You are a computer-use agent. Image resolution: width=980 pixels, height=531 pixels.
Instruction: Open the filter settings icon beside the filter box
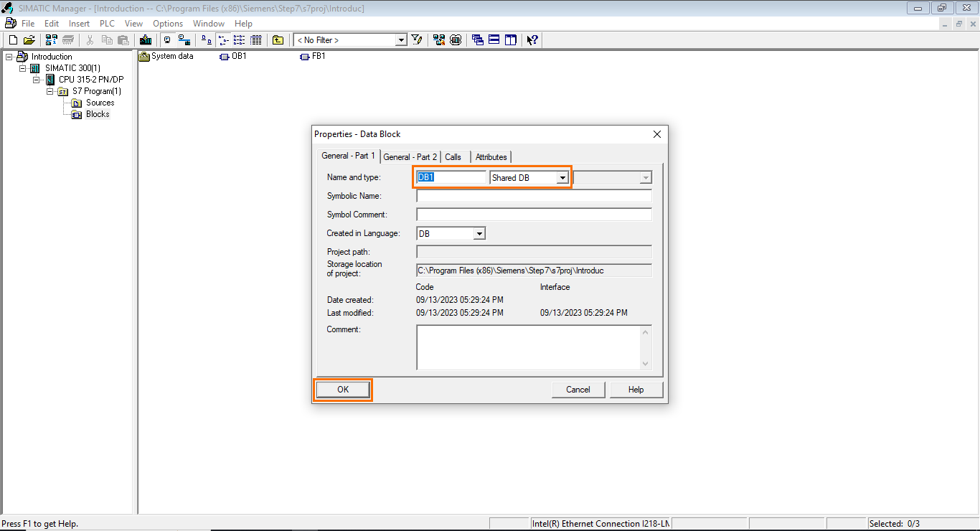[417, 39]
